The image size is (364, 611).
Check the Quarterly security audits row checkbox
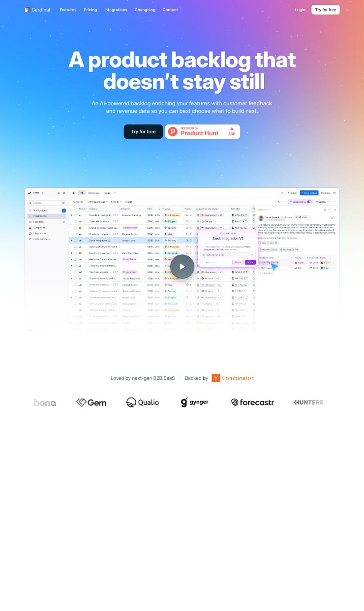point(75,278)
